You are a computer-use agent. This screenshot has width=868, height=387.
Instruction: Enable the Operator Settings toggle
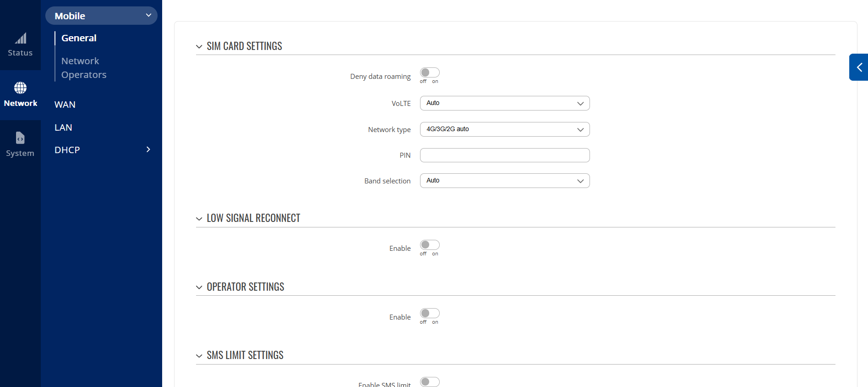(430, 313)
